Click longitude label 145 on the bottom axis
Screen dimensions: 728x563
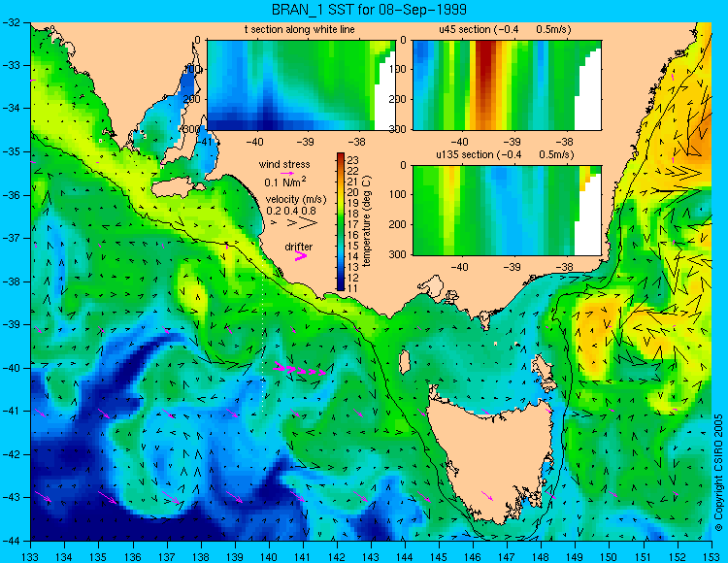click(439, 557)
